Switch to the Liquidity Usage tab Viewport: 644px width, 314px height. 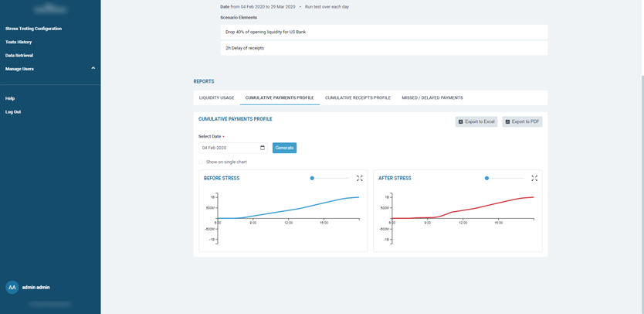(216, 98)
